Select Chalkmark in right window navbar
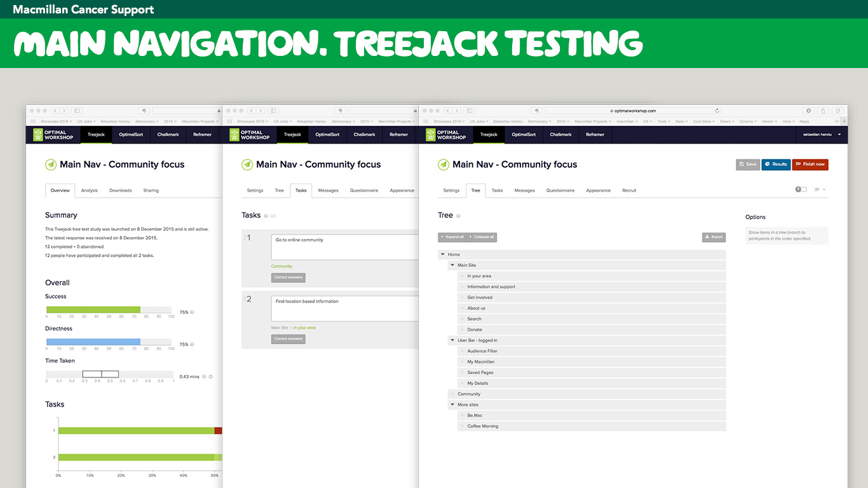Viewport: 868px width, 488px height. [x=561, y=135]
